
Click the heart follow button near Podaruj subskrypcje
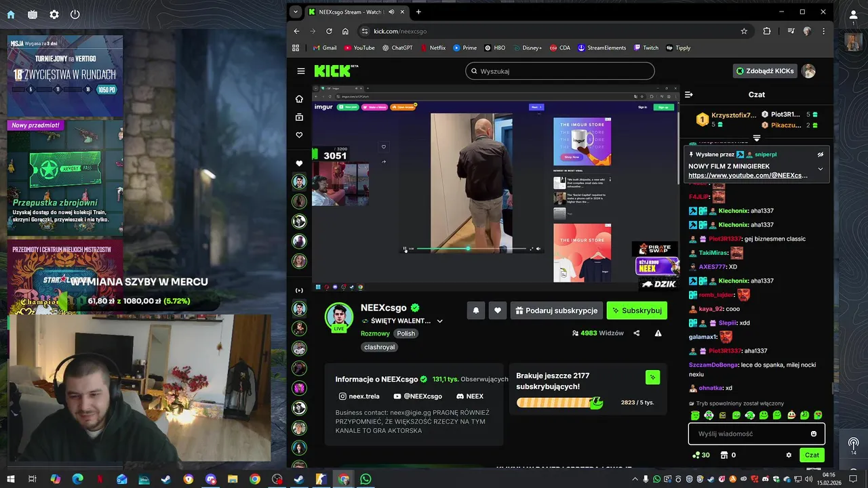498,310
